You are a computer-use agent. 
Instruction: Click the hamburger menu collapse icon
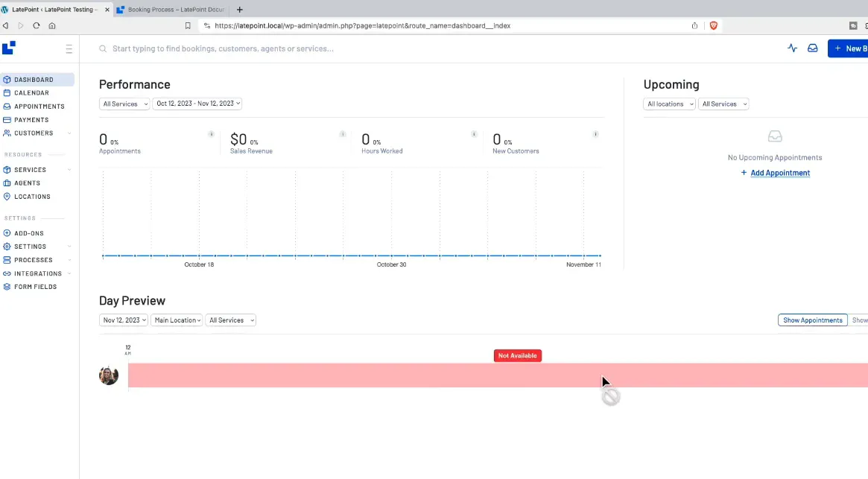(69, 49)
